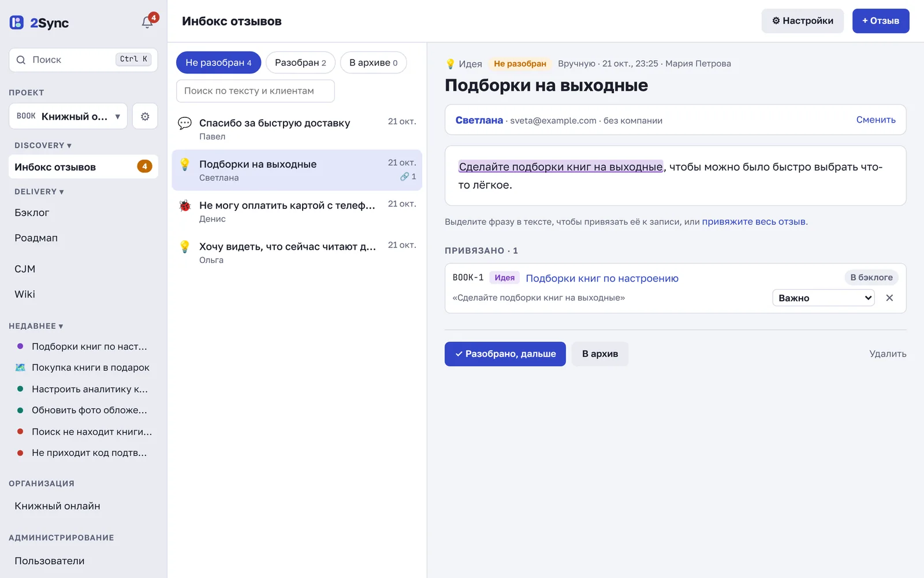Click the green dot of Настроить аналитику
Image resolution: width=924 pixels, height=578 pixels.
(20, 389)
